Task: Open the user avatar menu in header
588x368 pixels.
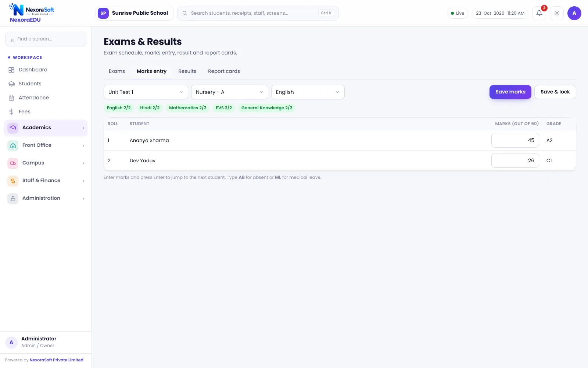Action: click(574, 13)
